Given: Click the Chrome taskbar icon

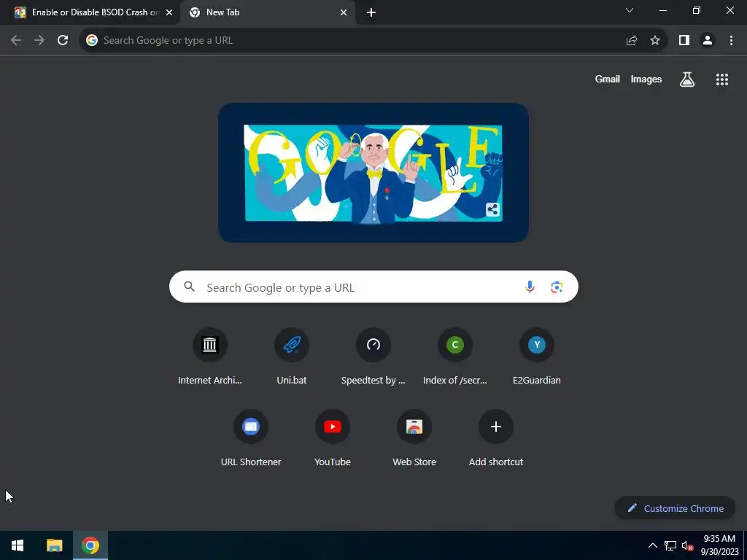Looking at the screenshot, I should coord(90,545).
